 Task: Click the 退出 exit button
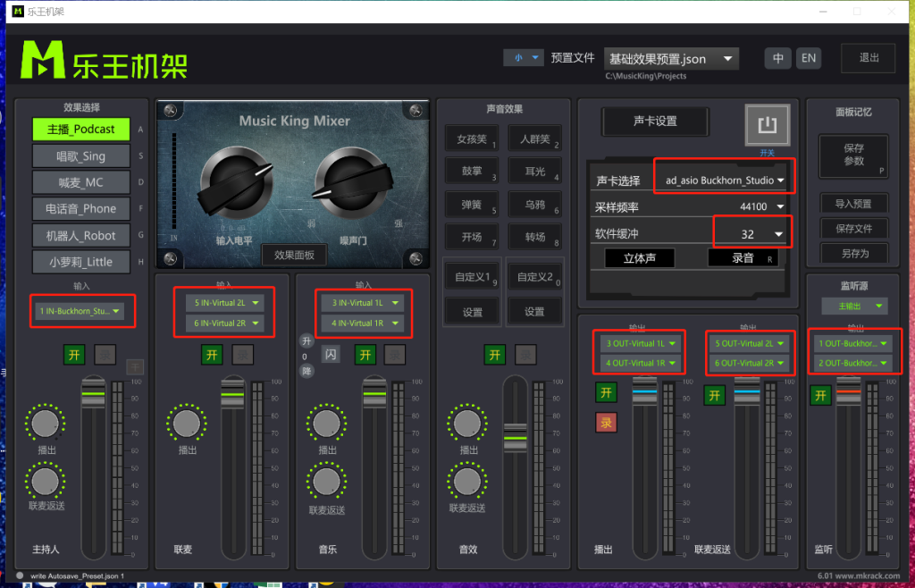coord(869,58)
